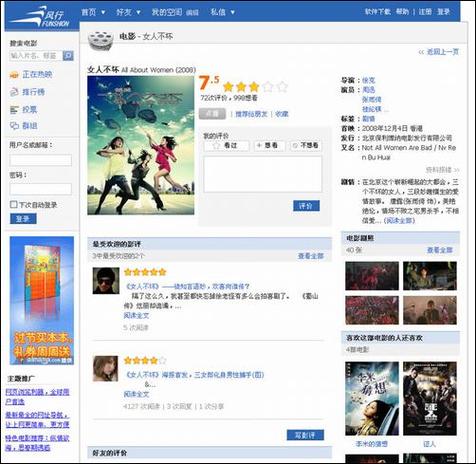Click the 群组 groups chat icon
The image size is (476, 464).
(x=14, y=126)
